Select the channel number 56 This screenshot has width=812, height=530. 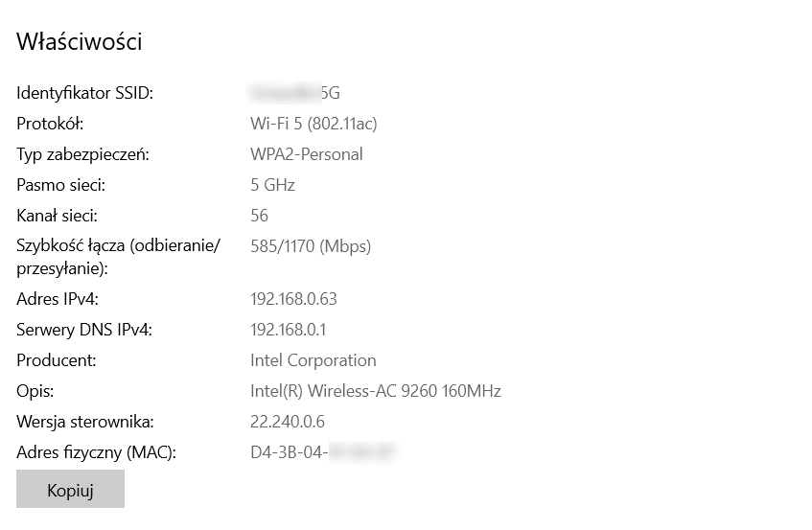tap(259, 216)
